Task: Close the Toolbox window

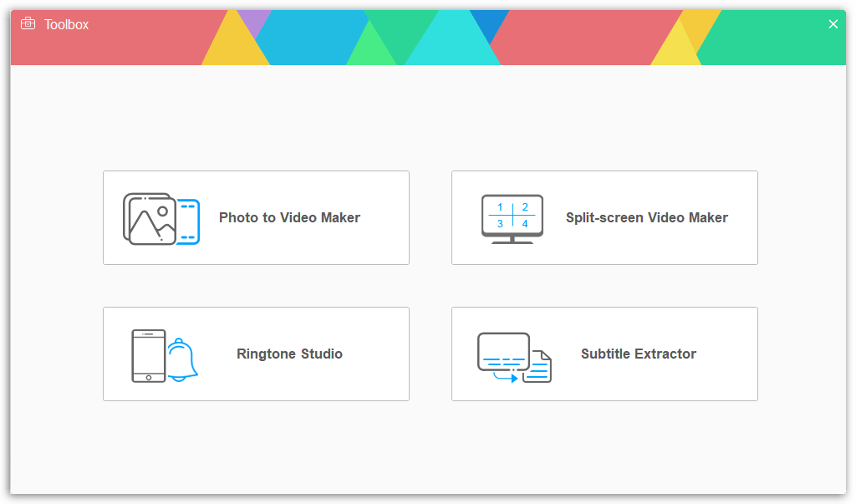Action: (833, 24)
